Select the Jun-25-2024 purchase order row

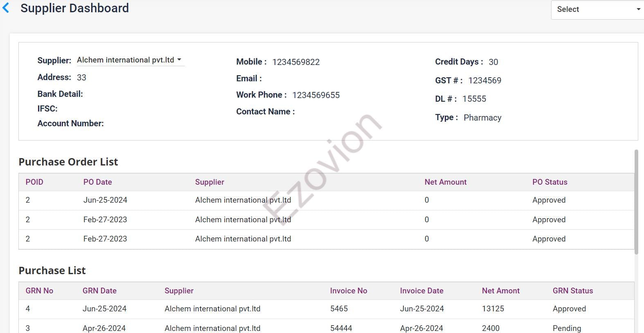coord(105,200)
